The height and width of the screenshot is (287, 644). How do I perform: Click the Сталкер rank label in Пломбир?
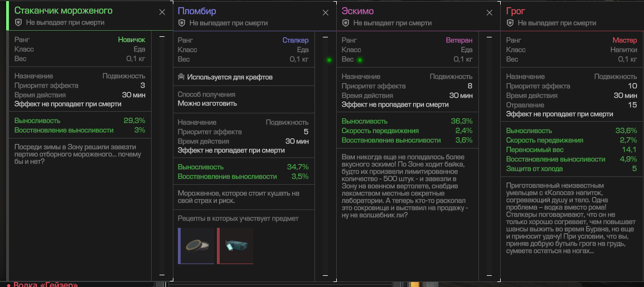pyautogui.click(x=295, y=40)
